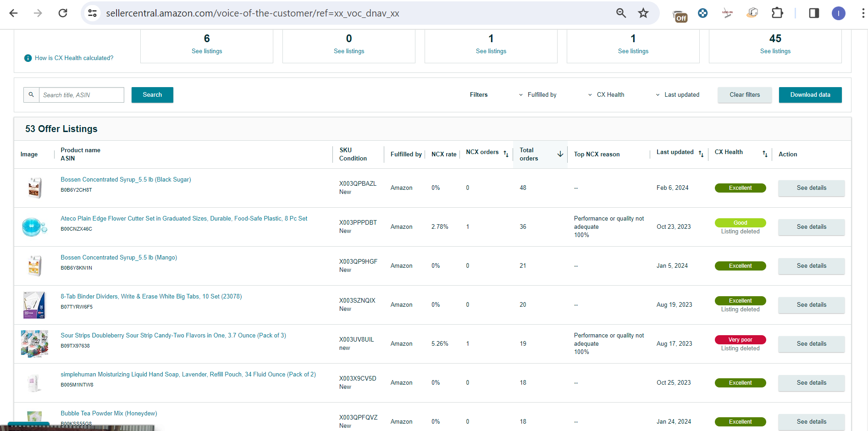Screen dimensions: 868x431
Task: Toggle the browser side panel
Action: [x=814, y=13]
